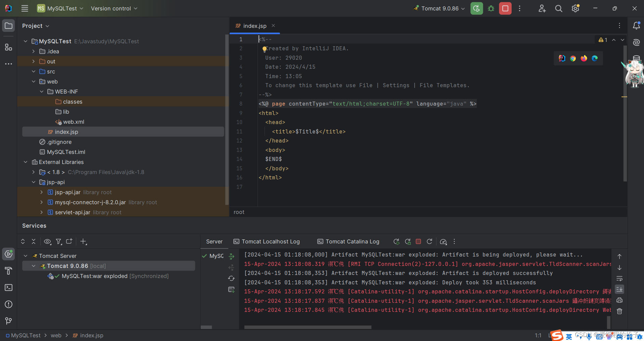
Task: Open the Structure tool window icon
Action: point(8,47)
